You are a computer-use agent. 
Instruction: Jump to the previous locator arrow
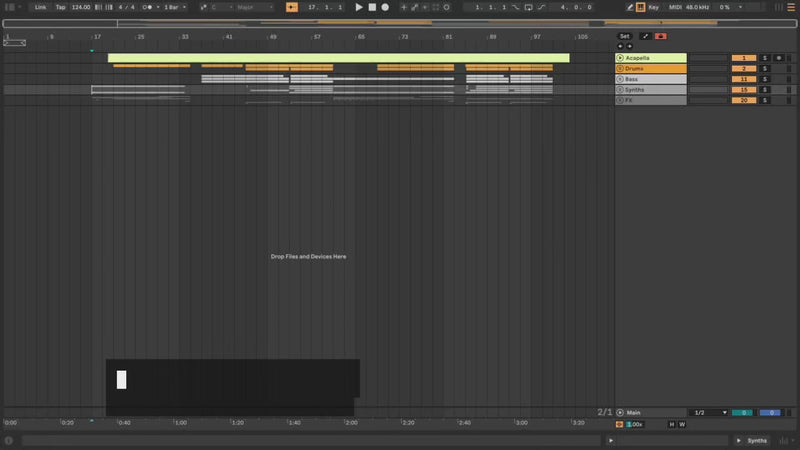(619, 46)
